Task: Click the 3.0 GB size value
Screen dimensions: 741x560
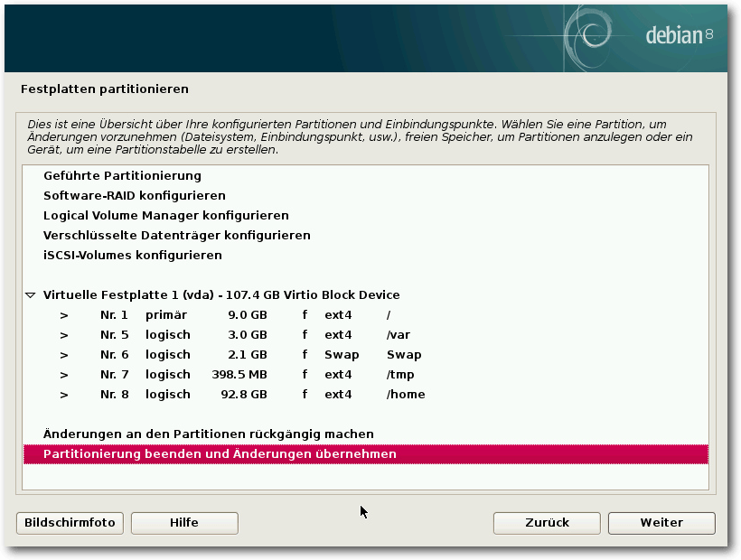Action: (248, 335)
